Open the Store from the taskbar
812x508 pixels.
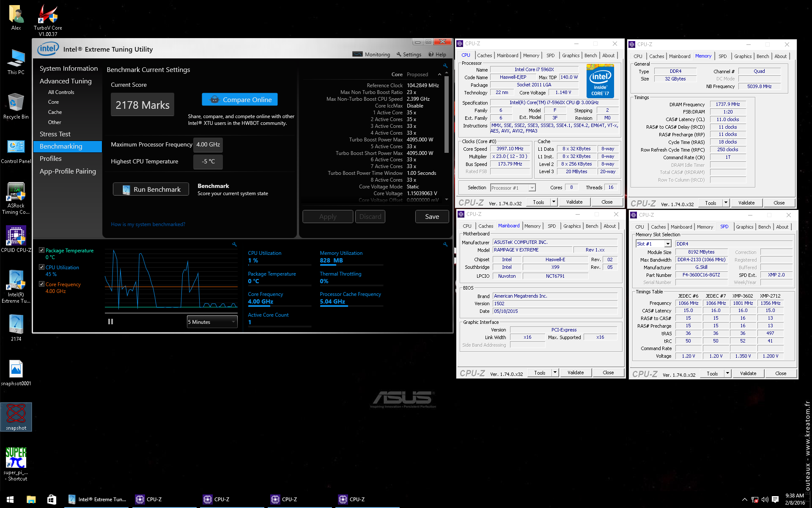[x=52, y=500]
